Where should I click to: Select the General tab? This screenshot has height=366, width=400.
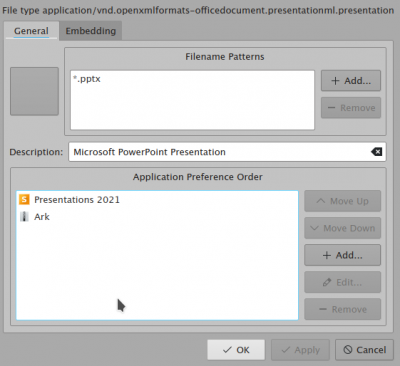(31, 31)
